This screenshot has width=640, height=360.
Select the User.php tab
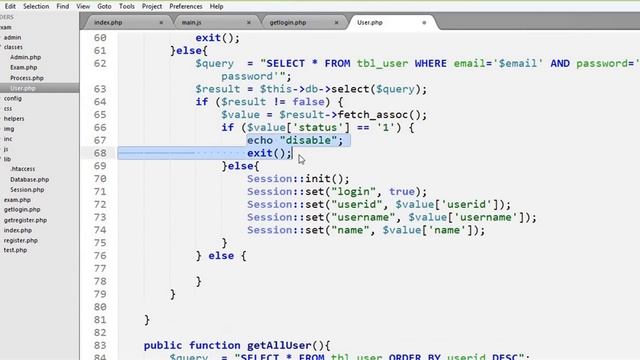point(370,22)
